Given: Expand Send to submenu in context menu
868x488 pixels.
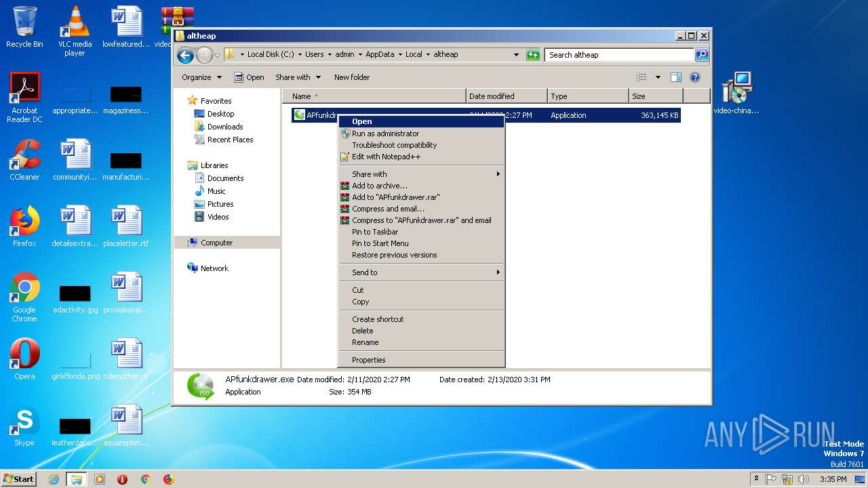Looking at the screenshot, I should [421, 272].
